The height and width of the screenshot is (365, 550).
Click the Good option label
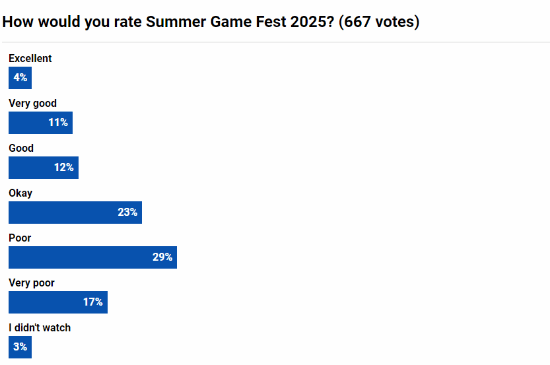21,148
